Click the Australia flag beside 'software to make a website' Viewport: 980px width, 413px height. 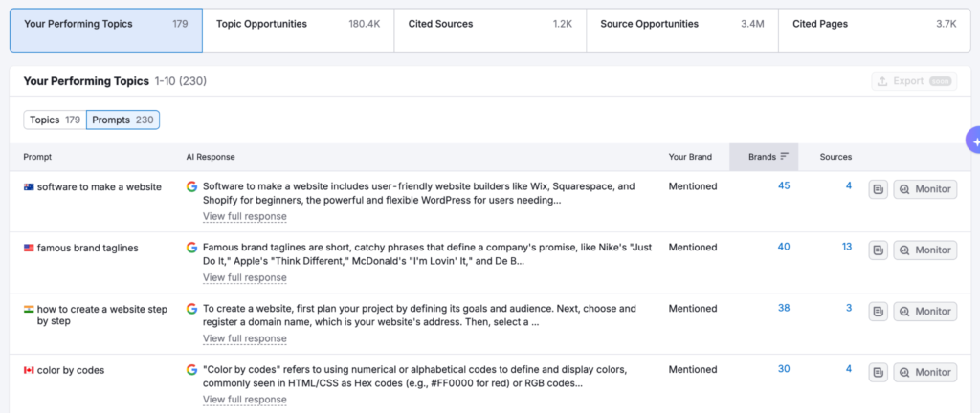[x=29, y=187]
